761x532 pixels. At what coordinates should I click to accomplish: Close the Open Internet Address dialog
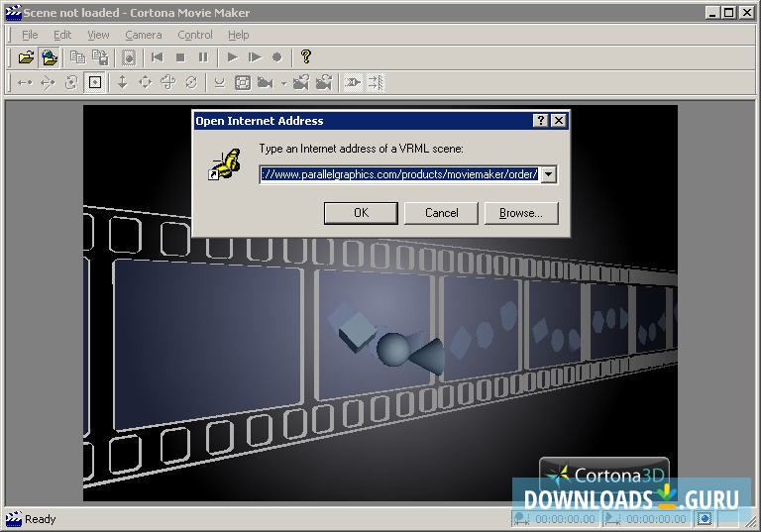tap(559, 121)
